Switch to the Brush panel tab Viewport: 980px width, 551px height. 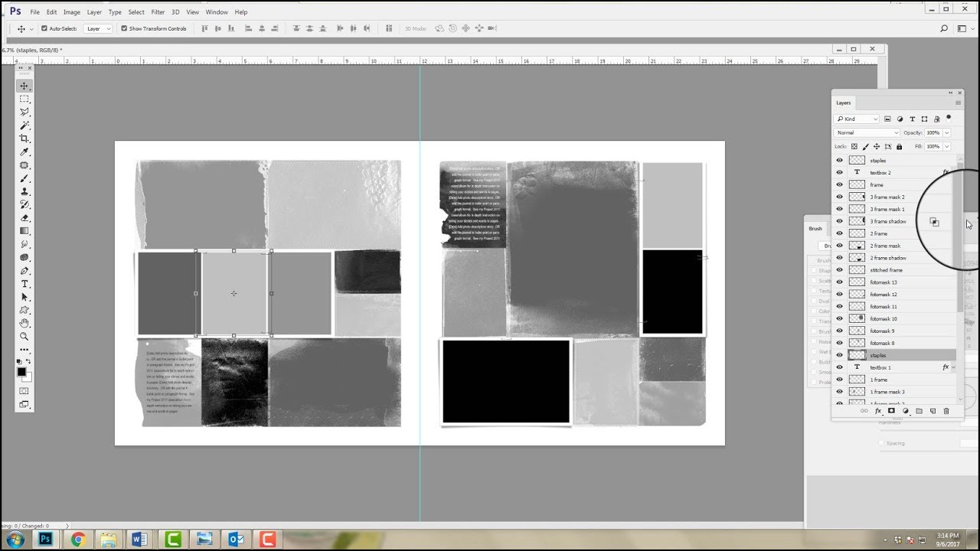click(815, 228)
